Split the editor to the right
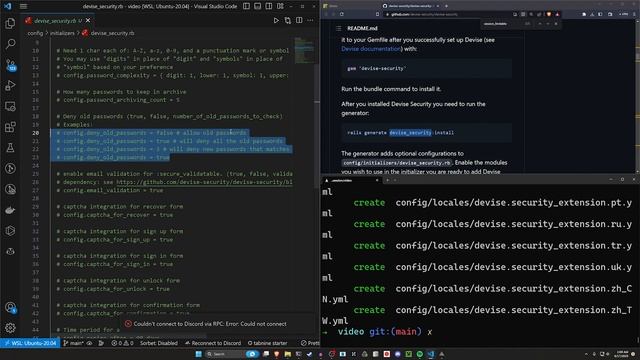The height and width of the screenshot is (360, 640). pyautogui.click(x=299, y=20)
